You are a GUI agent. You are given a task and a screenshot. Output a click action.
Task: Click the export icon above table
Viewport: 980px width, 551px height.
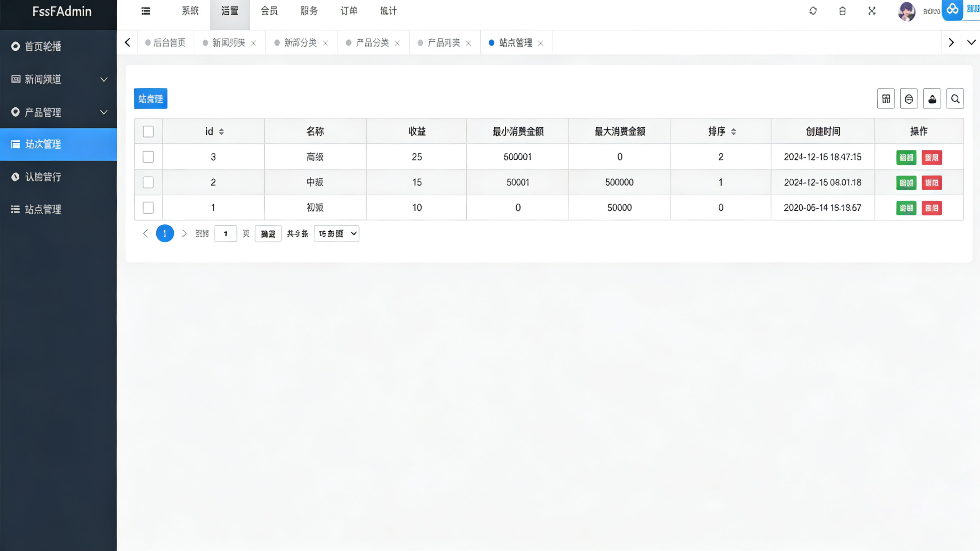932,99
